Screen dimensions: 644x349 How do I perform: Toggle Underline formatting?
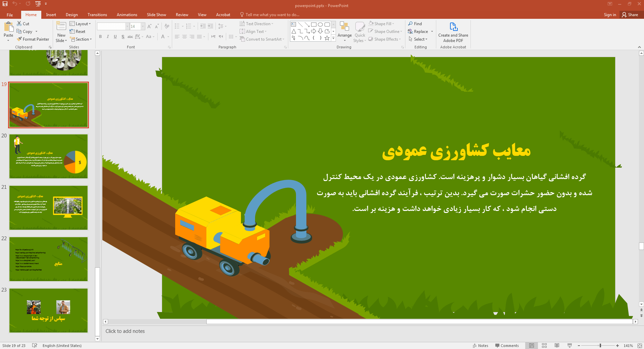point(115,37)
